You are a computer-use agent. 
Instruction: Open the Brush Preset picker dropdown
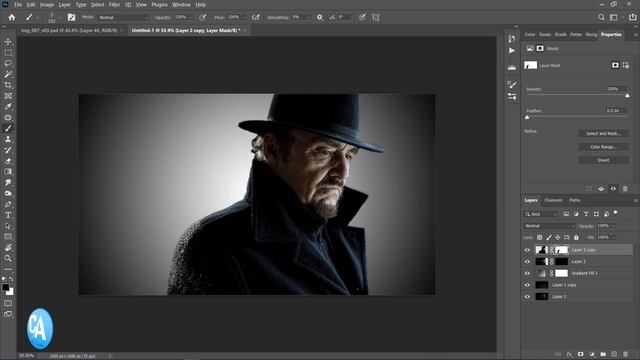[x=60, y=18]
